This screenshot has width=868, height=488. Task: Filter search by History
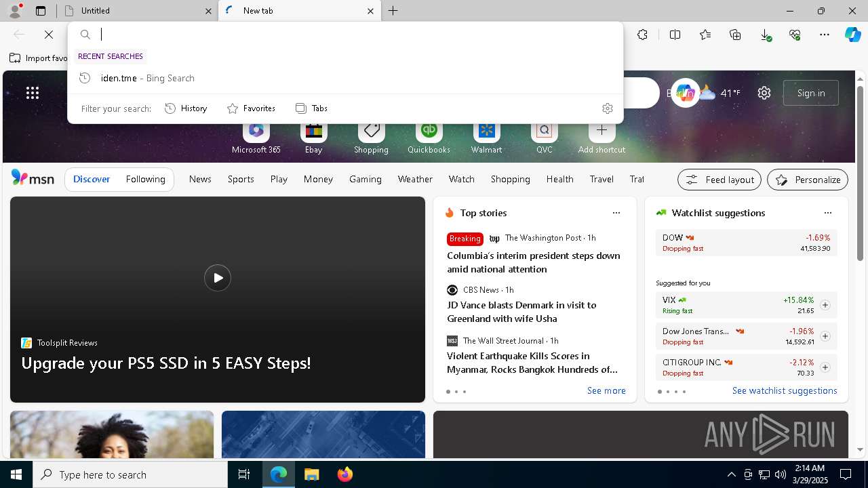click(186, 108)
